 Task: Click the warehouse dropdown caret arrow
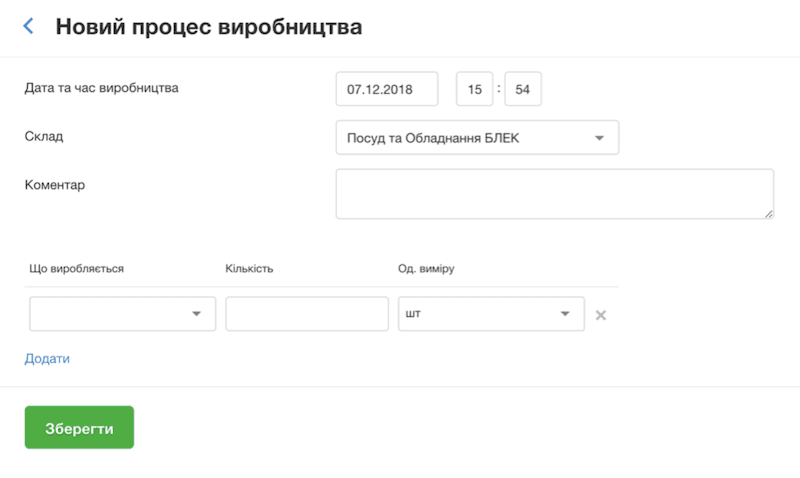(599, 138)
